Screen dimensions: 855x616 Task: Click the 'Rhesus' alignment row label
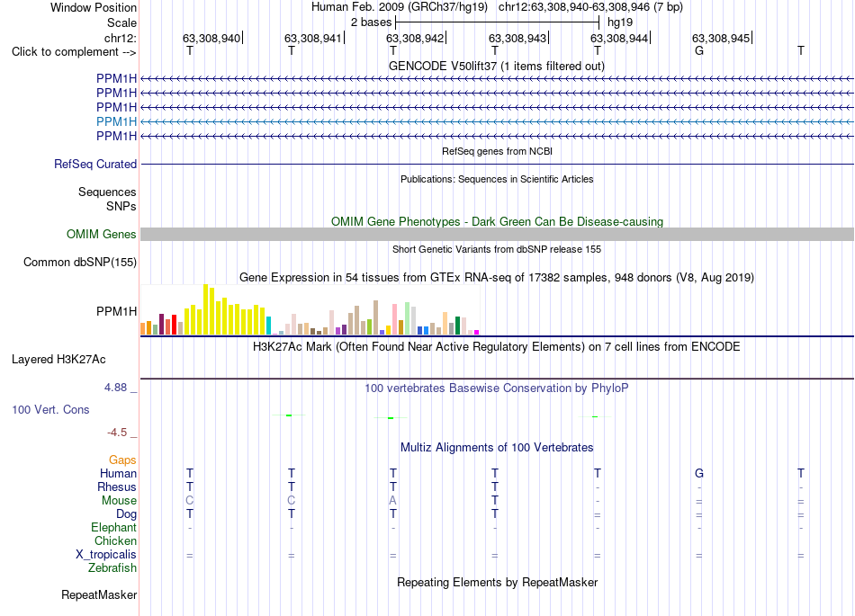point(117,487)
